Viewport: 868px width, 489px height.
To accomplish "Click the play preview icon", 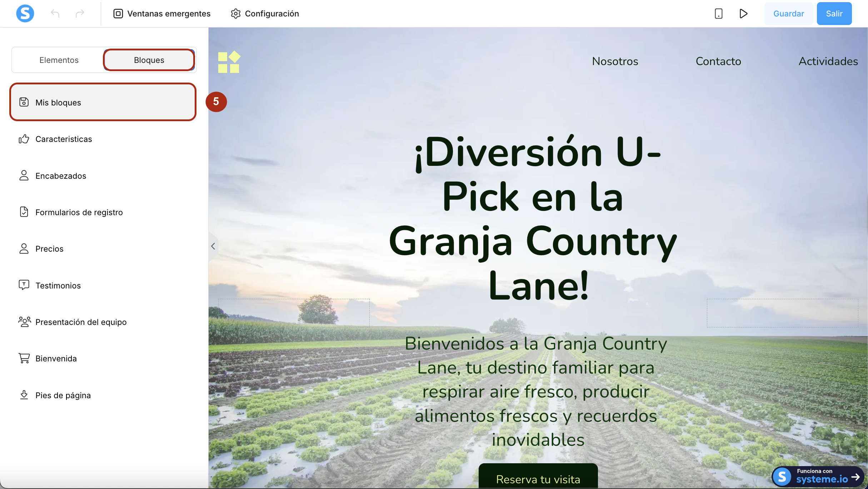I will (x=743, y=14).
